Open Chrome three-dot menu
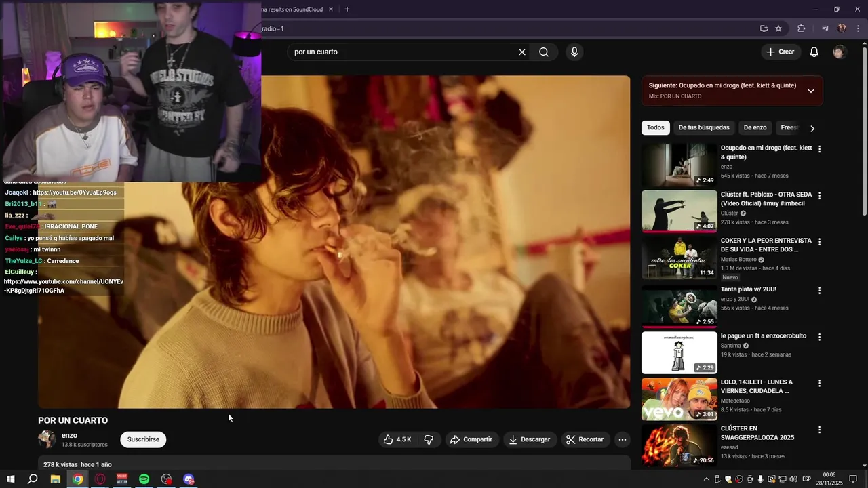Screen dimensions: 868x488 click(858, 28)
